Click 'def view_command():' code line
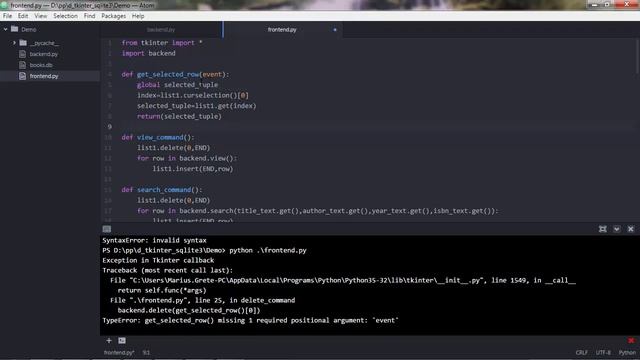640x360 pixels. pos(158,138)
